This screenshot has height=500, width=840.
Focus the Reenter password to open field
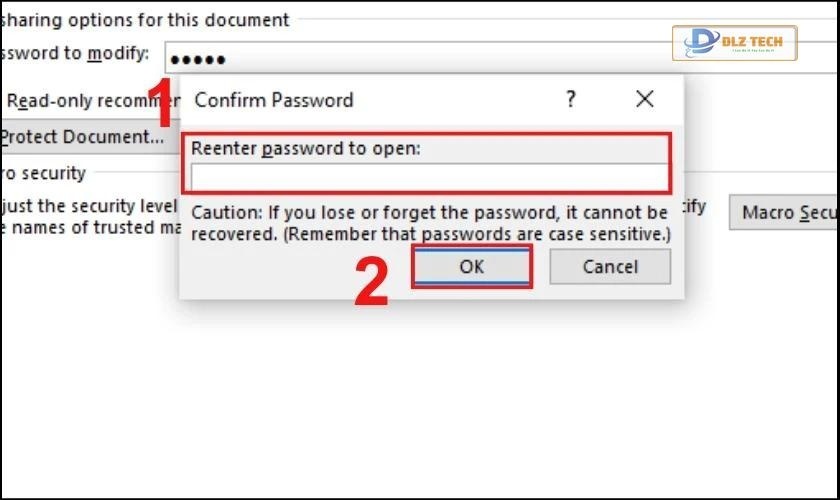click(429, 178)
